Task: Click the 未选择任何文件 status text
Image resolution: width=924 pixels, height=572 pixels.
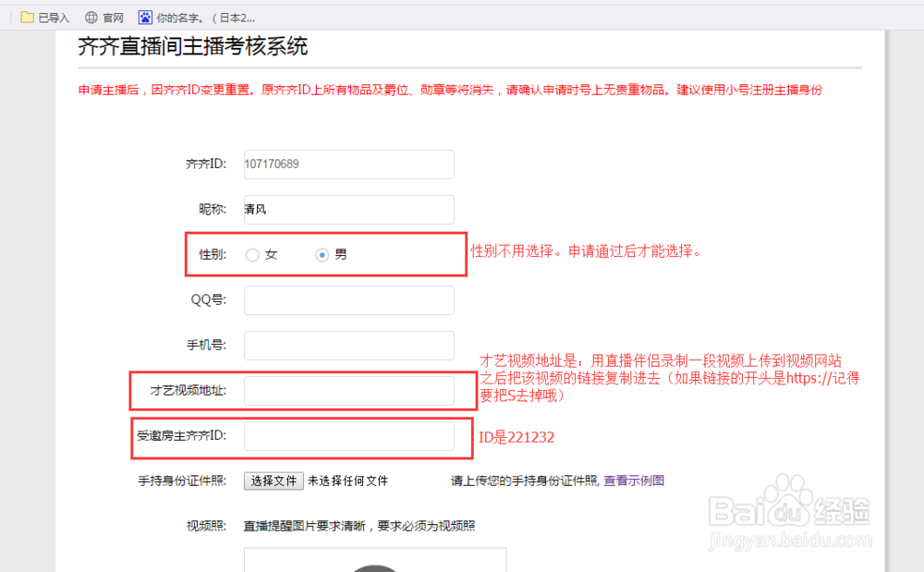Action: (x=350, y=481)
